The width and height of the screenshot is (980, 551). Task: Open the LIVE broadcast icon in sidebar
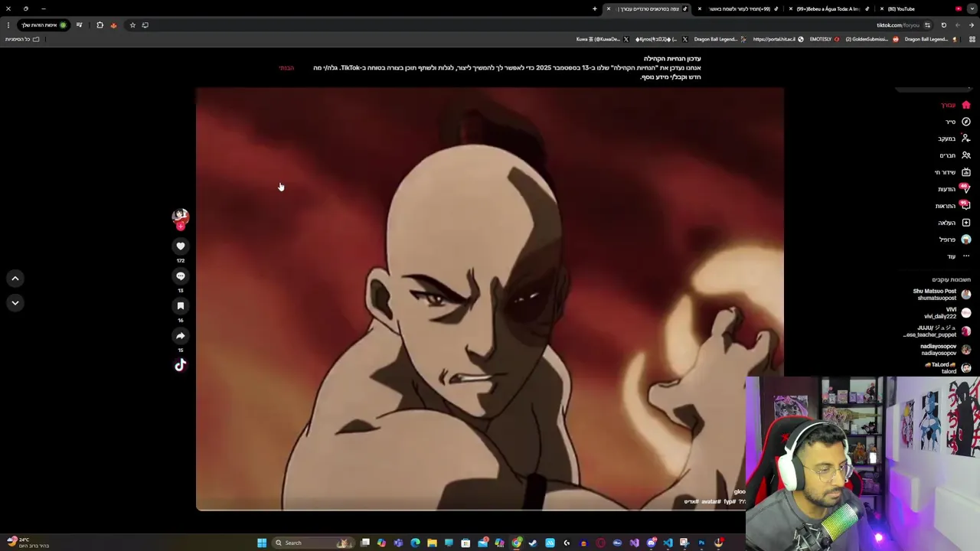[966, 172]
